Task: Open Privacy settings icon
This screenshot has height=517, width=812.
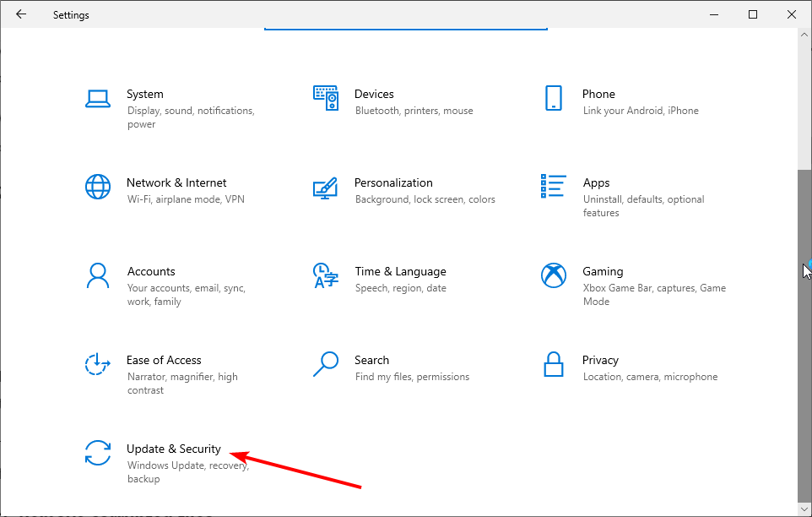Action: 554,363
